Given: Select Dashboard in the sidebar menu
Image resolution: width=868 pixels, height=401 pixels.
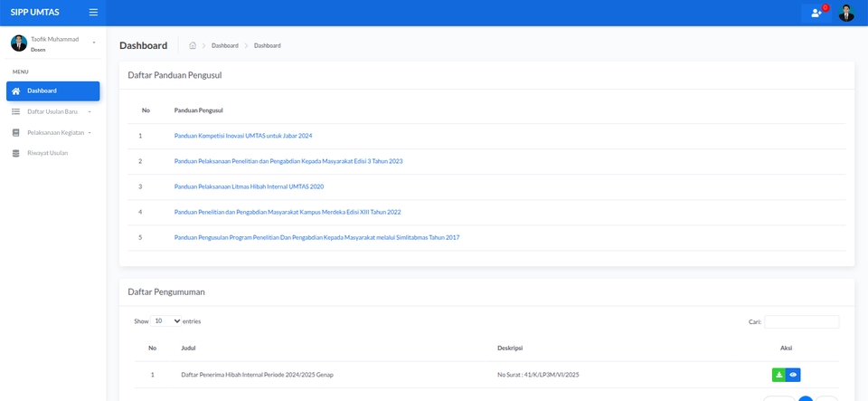Looking at the screenshot, I should (52, 91).
